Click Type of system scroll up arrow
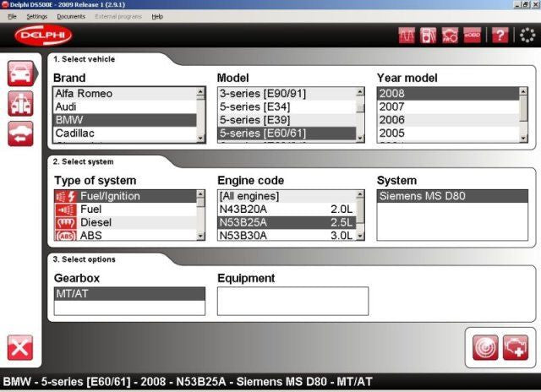 pos(201,194)
